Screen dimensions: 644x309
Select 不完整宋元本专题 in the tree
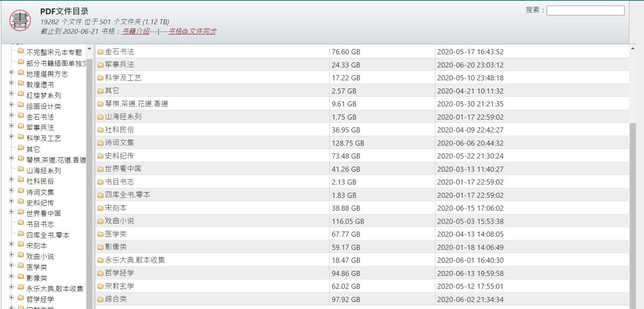click(54, 52)
